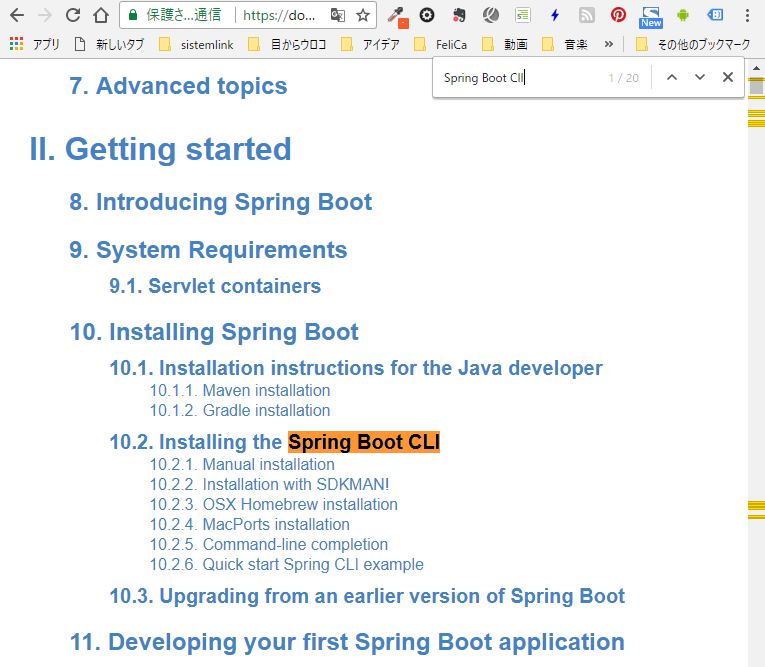Open the 音楽 bookmark folder

pyautogui.click(x=565, y=44)
